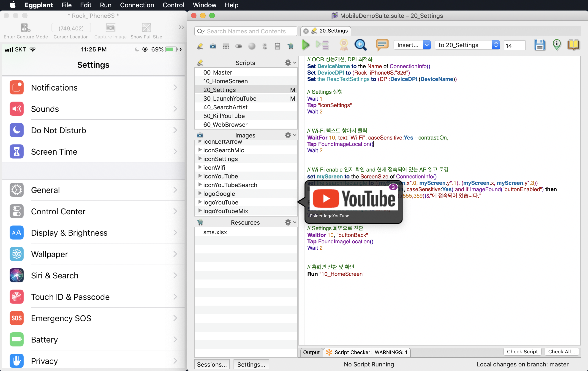Expand the logoGoogle image folder
The width and height of the screenshot is (588, 371).
(x=200, y=194)
